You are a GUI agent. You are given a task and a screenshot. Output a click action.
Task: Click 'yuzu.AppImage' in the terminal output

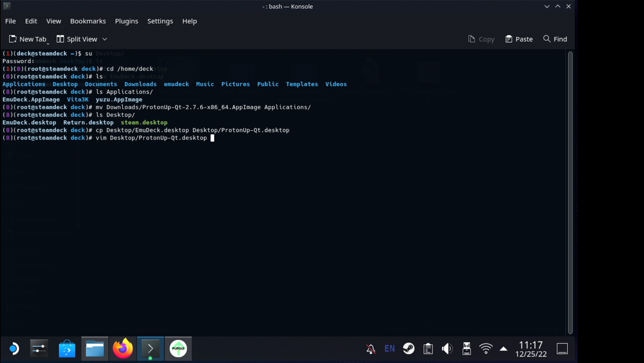click(119, 100)
